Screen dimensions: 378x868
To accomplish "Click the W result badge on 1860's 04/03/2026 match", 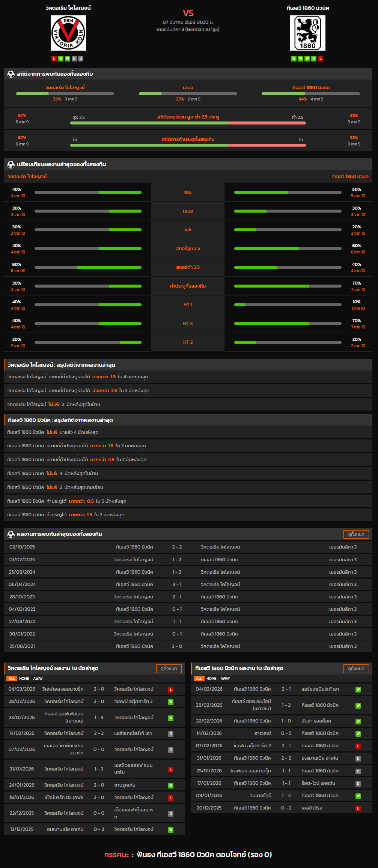I will pyautogui.click(x=358, y=690).
